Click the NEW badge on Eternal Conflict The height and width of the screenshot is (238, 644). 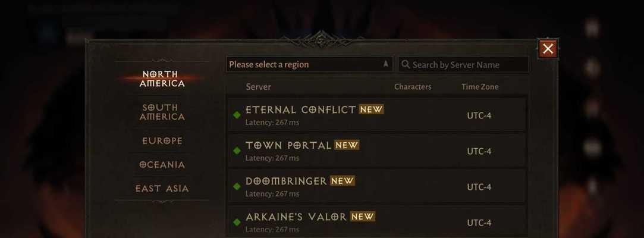(x=371, y=109)
